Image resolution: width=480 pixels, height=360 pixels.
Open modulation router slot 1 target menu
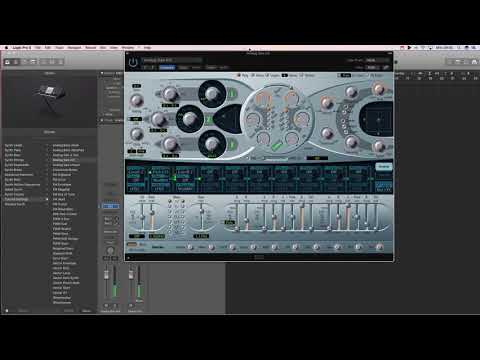[x=136, y=172]
